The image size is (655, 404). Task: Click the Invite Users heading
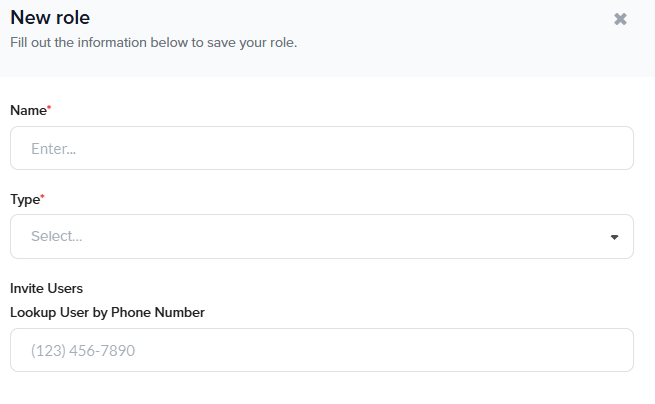[46, 288]
